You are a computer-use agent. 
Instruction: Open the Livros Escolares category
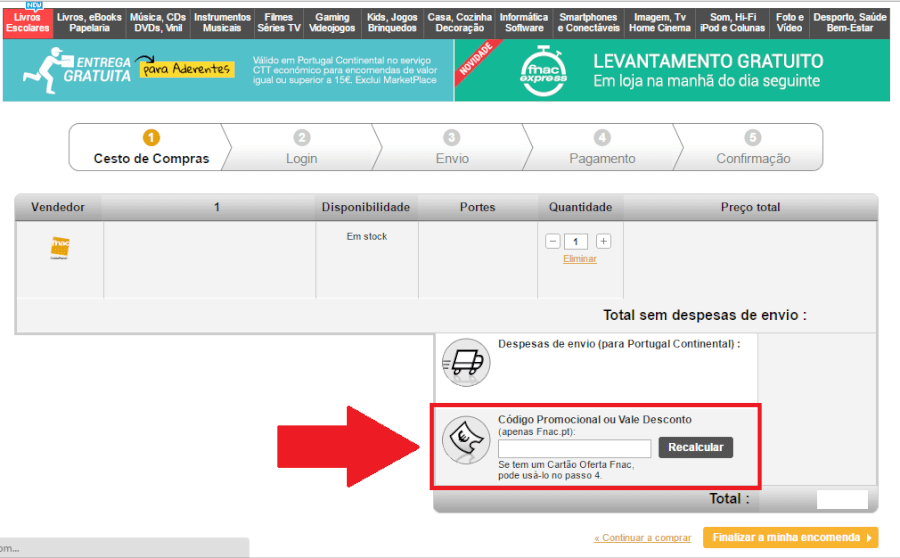click(x=27, y=23)
